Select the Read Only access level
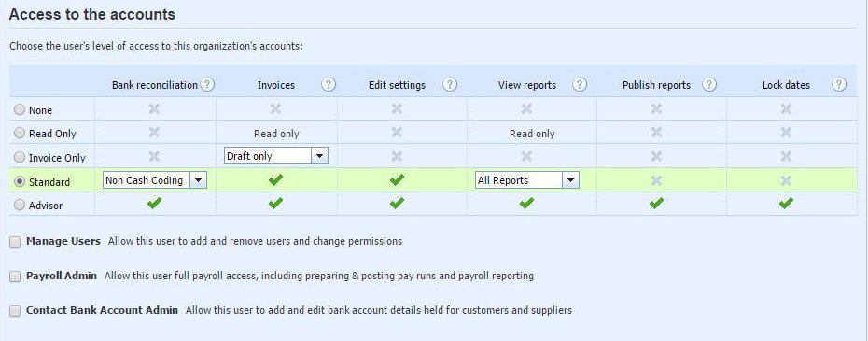 click(20, 133)
